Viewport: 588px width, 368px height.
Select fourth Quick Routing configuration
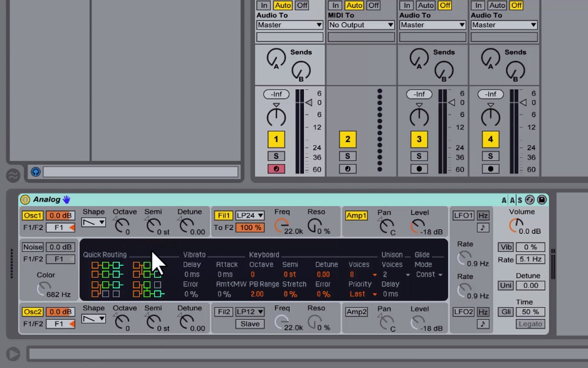coord(149,289)
